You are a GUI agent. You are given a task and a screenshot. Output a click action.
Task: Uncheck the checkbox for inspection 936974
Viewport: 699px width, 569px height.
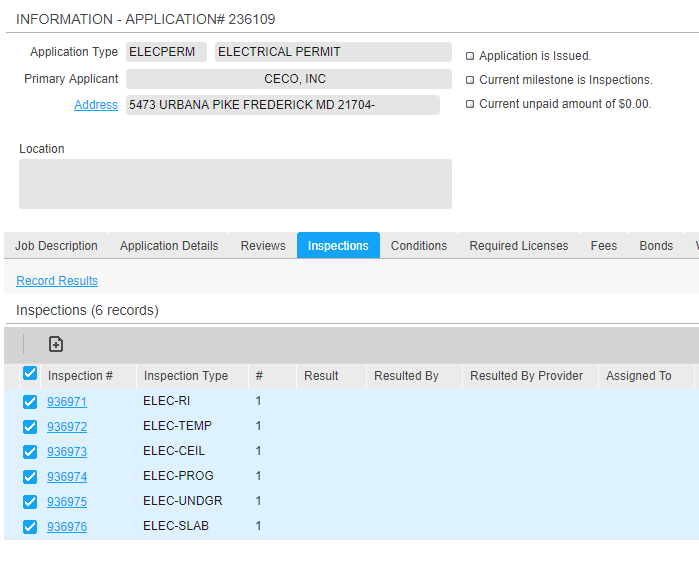pos(30,477)
